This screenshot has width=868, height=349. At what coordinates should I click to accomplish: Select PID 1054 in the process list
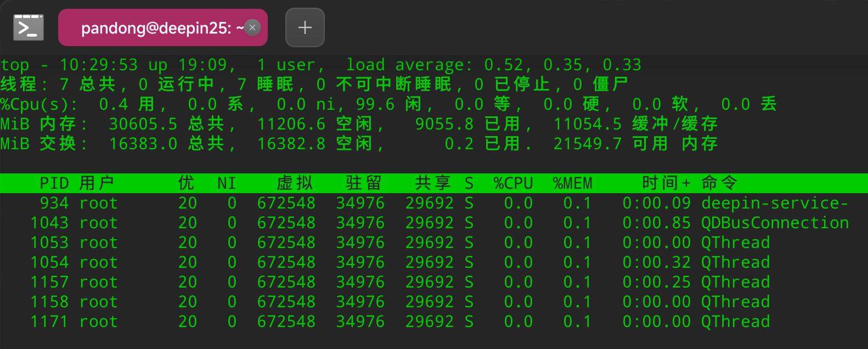tap(434, 262)
